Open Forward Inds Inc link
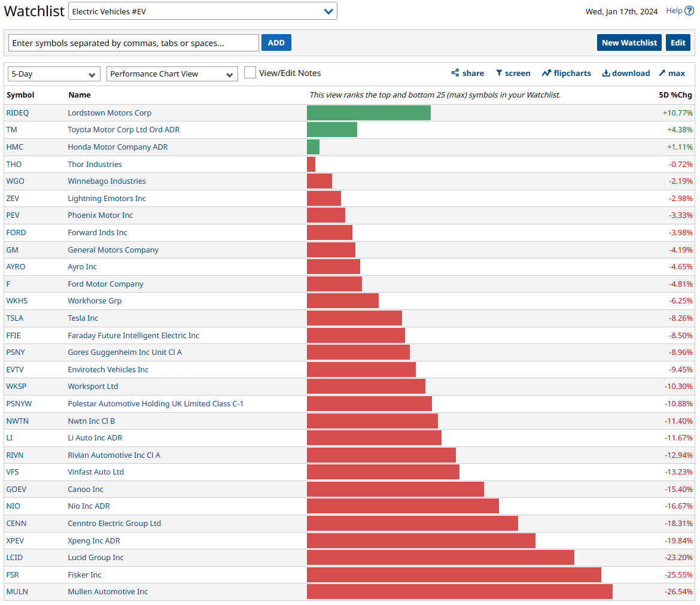Image resolution: width=700 pixels, height=605 pixels. [x=98, y=233]
